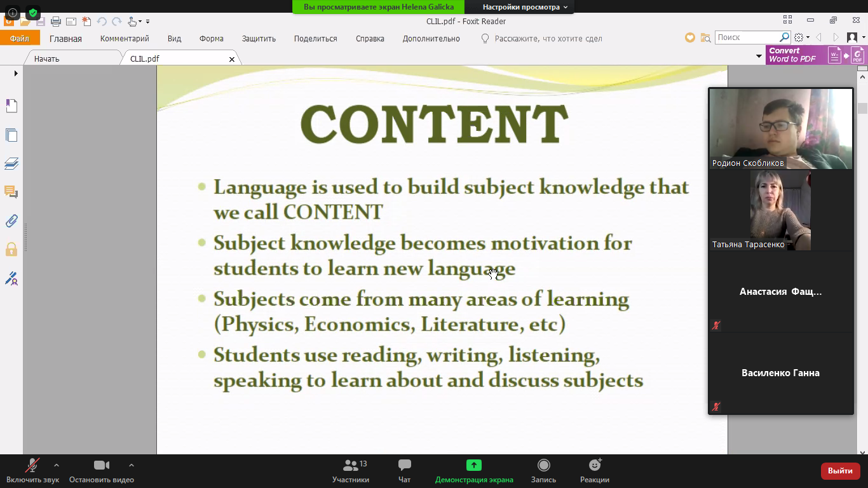868x488 pixels.
Task: Open the Layers panel in sidebar
Action: pyautogui.click(x=11, y=163)
